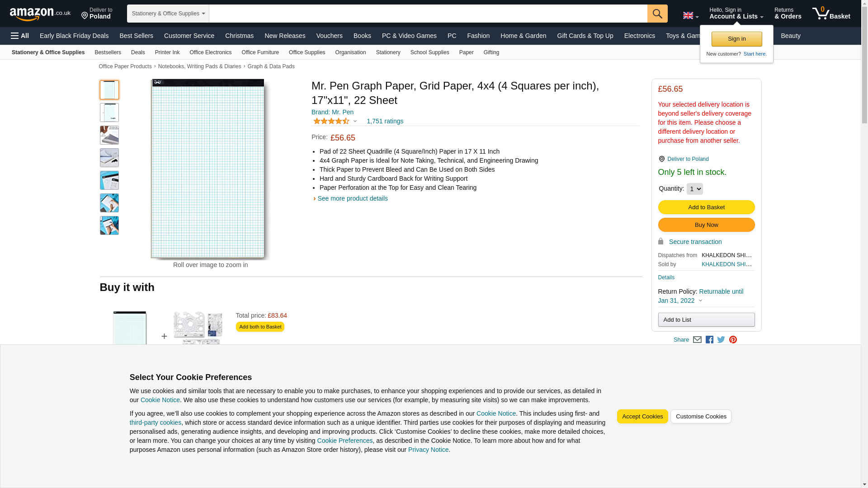Screen dimensions: 868x488
Task: Share via email envelope icon
Action: [x=697, y=340]
